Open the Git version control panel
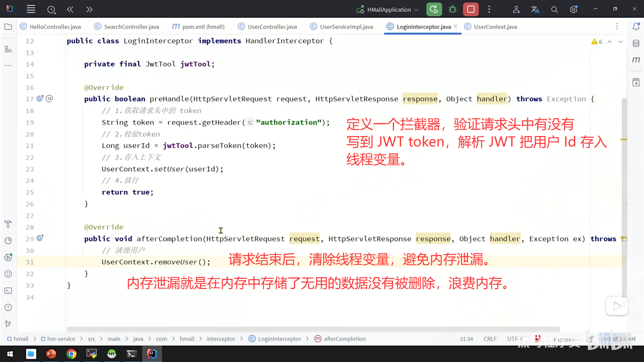 pyautogui.click(x=8, y=324)
